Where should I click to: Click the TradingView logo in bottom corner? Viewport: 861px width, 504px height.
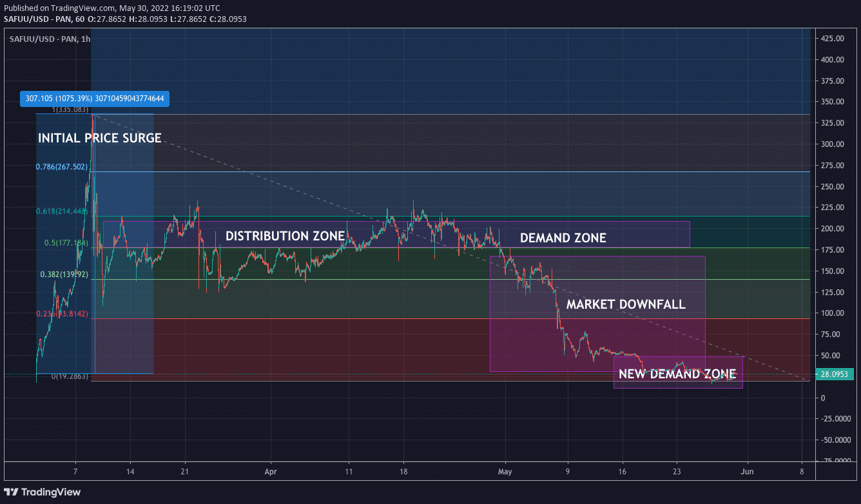44,492
